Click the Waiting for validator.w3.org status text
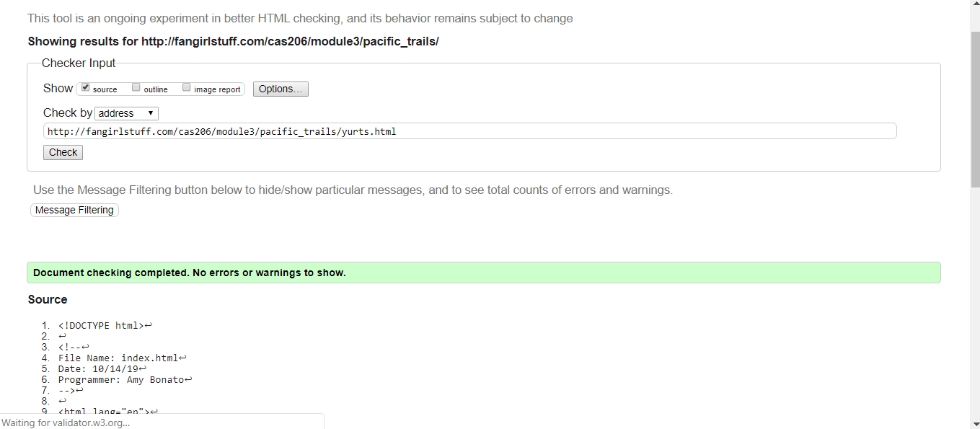This screenshot has height=429, width=980. (x=66, y=423)
